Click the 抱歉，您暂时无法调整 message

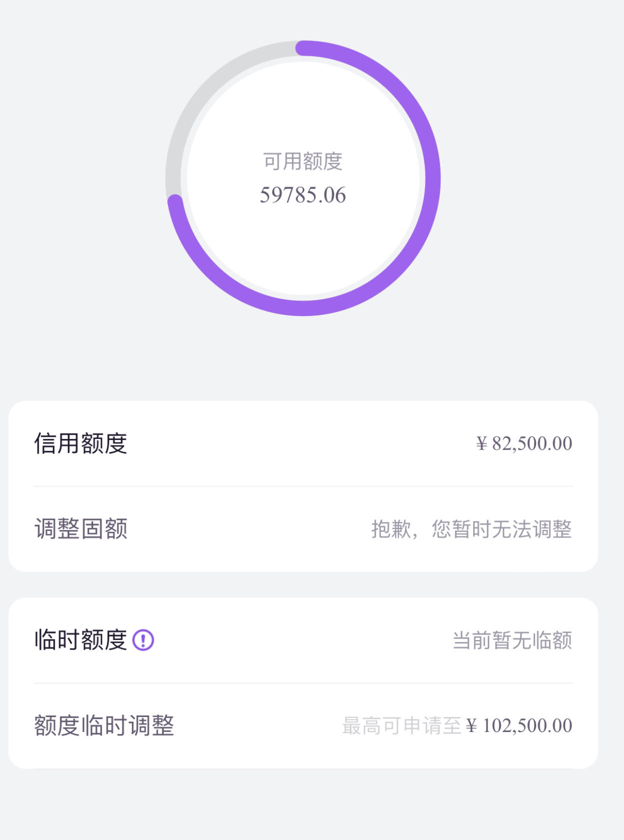(x=472, y=529)
